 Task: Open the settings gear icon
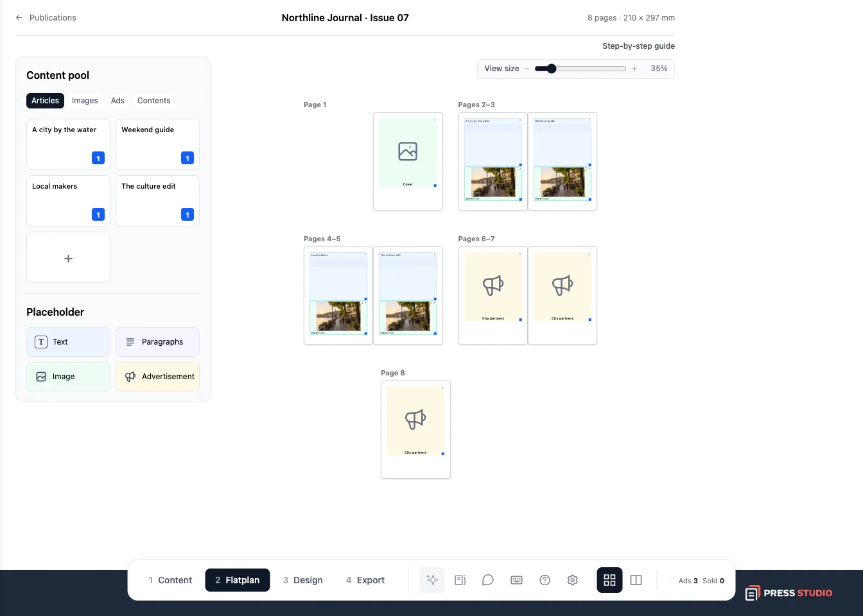573,580
